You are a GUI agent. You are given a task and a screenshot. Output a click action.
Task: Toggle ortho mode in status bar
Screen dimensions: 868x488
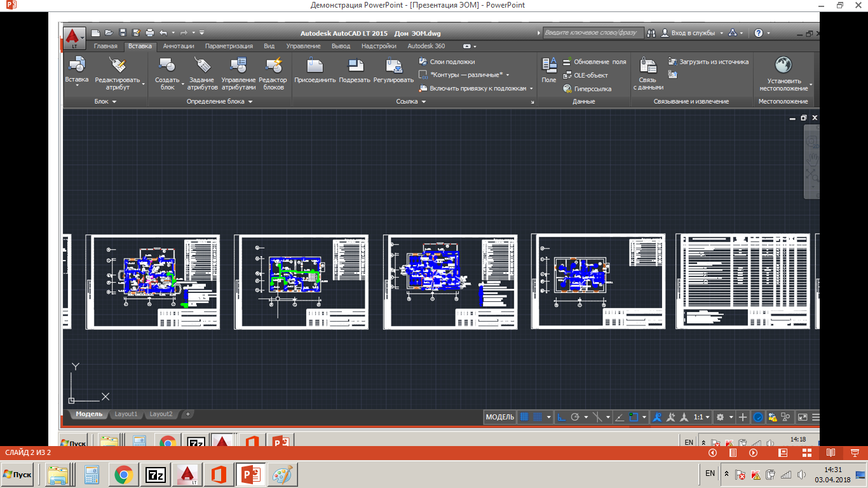561,417
